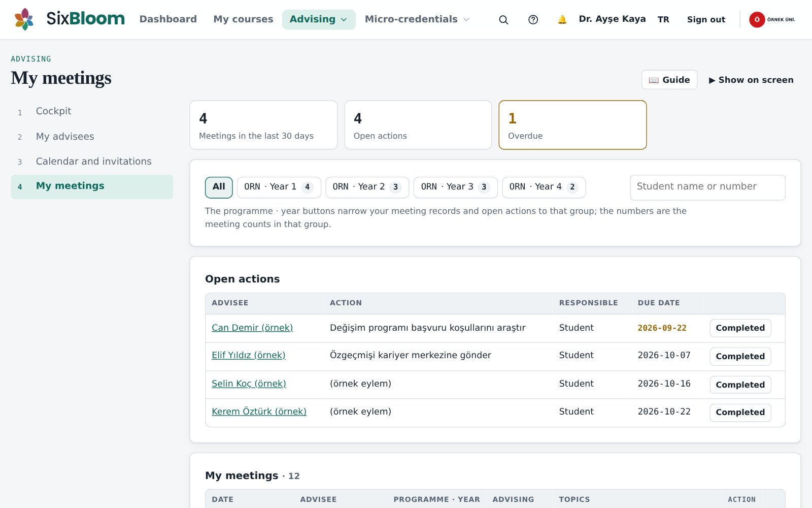Expand the Micro-credentials menu

(417, 19)
